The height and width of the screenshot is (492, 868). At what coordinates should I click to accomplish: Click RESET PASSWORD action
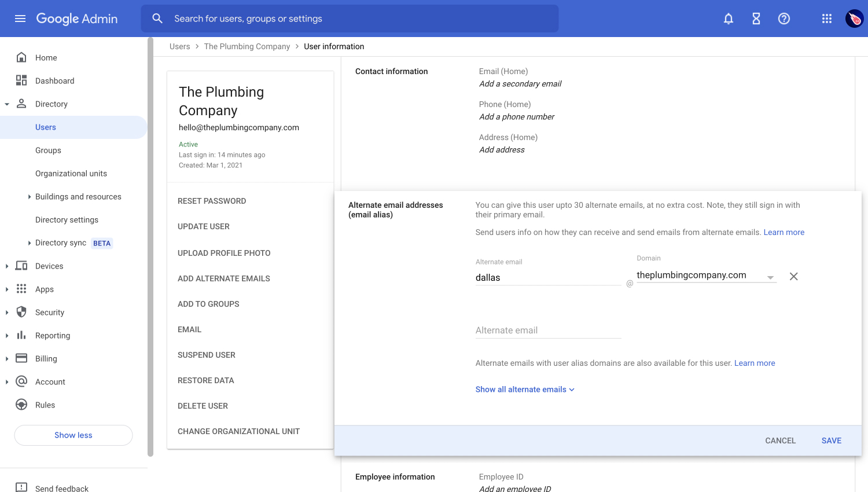click(x=212, y=201)
